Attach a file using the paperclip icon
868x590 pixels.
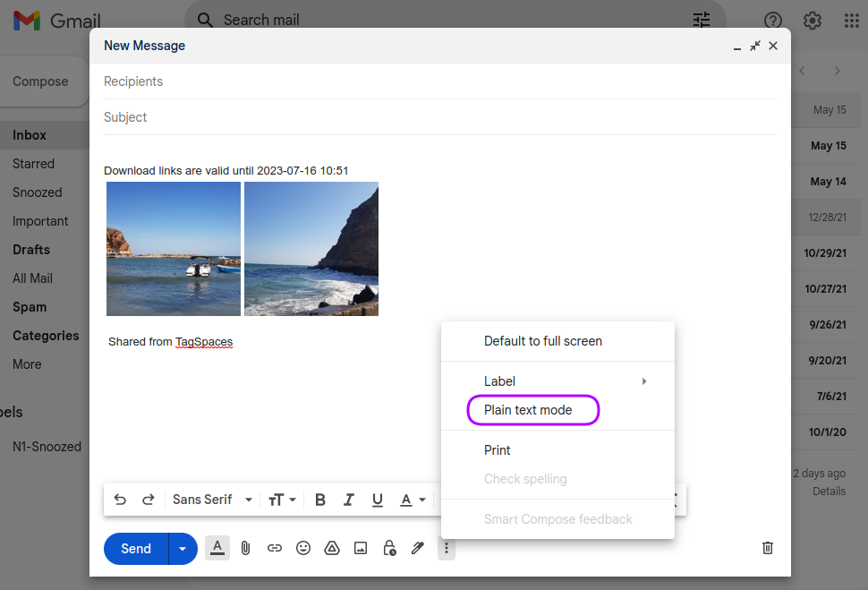[245, 548]
